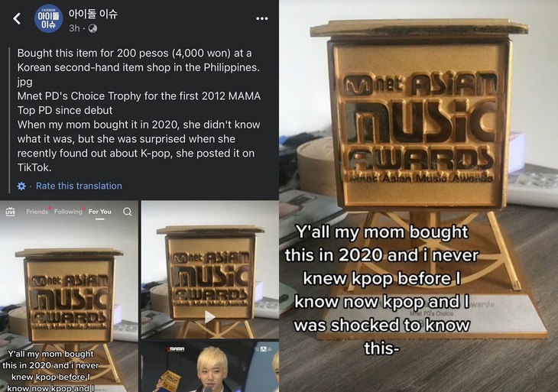The width and height of the screenshot is (558, 392).
Task: Open the 아이돌 이슈 page name
Action: [x=93, y=14]
